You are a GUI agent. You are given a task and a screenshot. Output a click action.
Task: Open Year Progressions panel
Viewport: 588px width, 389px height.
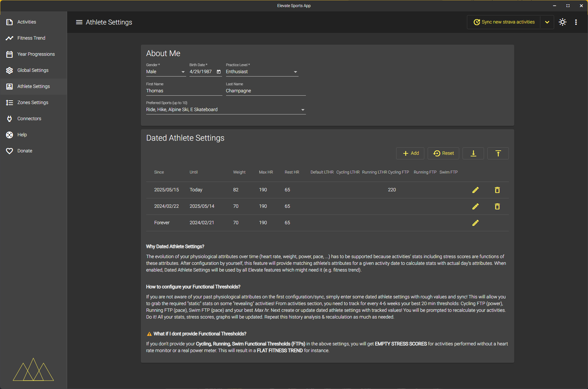click(x=36, y=54)
